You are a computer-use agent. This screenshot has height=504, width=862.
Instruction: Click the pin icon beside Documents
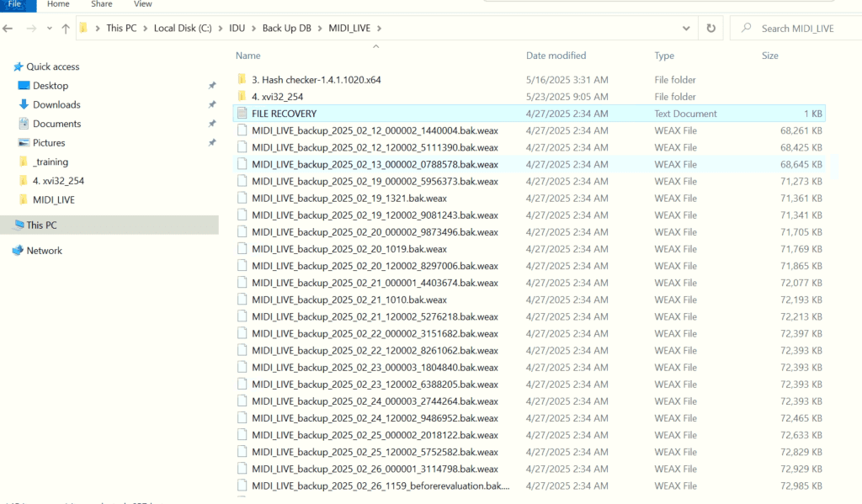212,124
